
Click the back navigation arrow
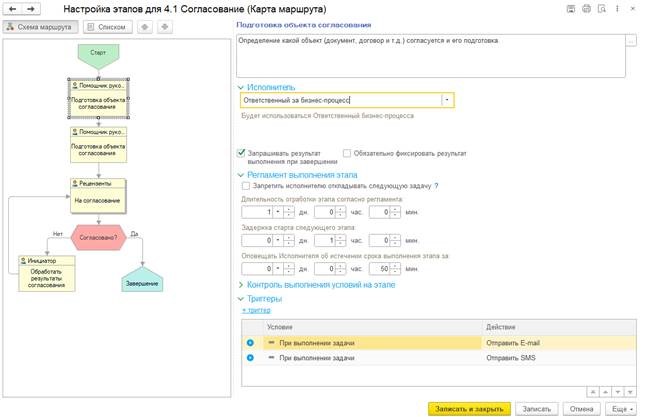[x=13, y=8]
